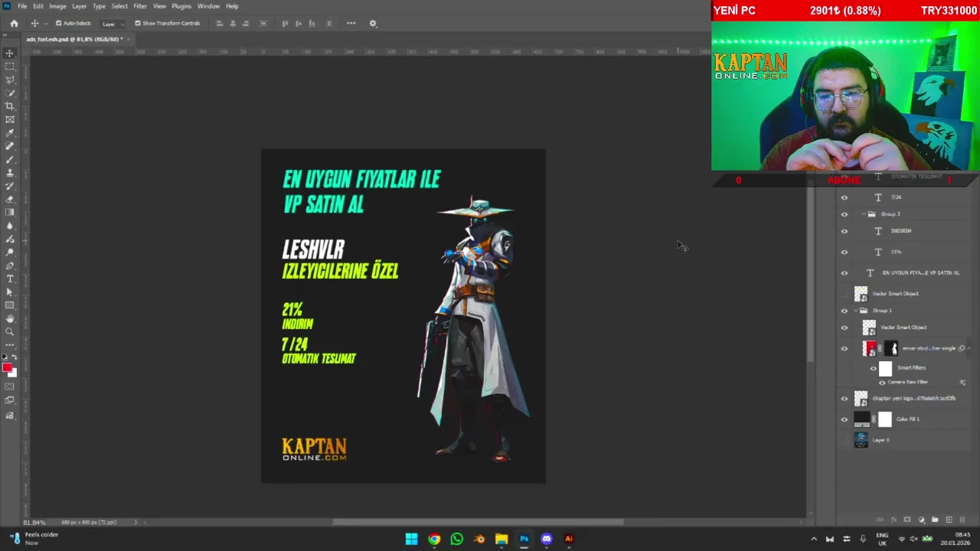Click align left edges icon
This screenshot has width=980, height=551.
[x=220, y=23]
